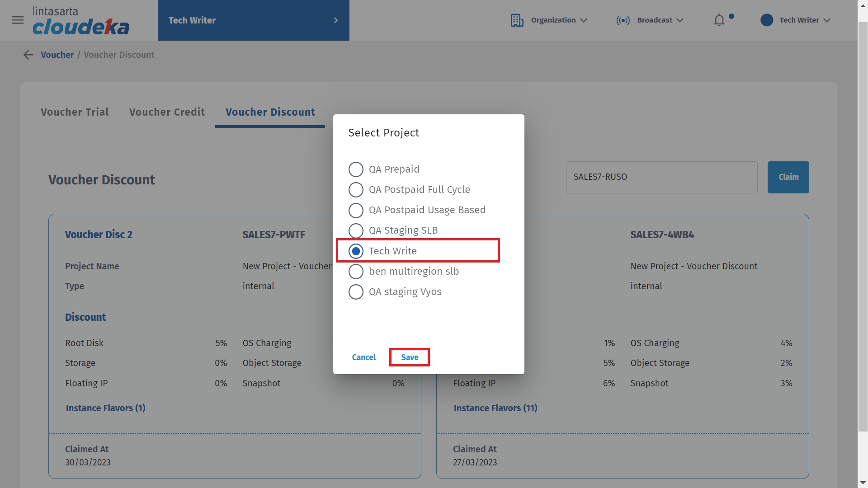Click Cancel in Select Project dialog
The height and width of the screenshot is (488, 868).
point(363,357)
